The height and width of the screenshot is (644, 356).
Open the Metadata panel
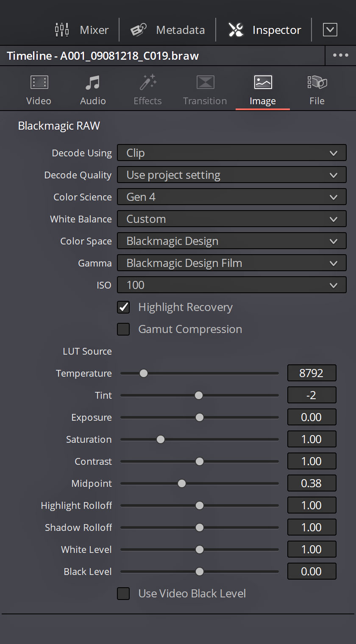[167, 30]
